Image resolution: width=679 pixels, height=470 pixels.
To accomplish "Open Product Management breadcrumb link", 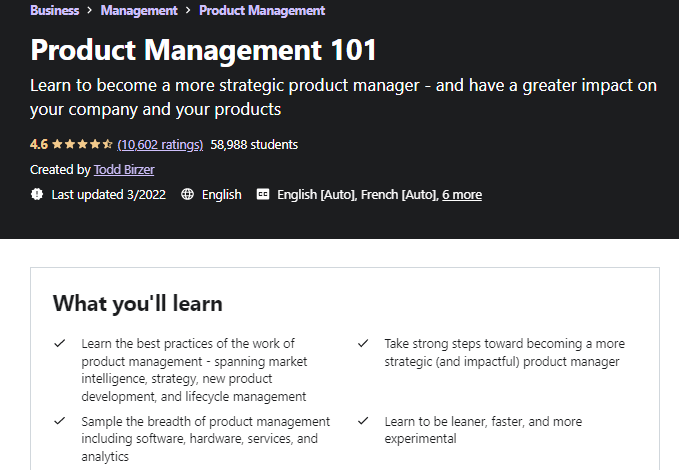I will pos(262,10).
